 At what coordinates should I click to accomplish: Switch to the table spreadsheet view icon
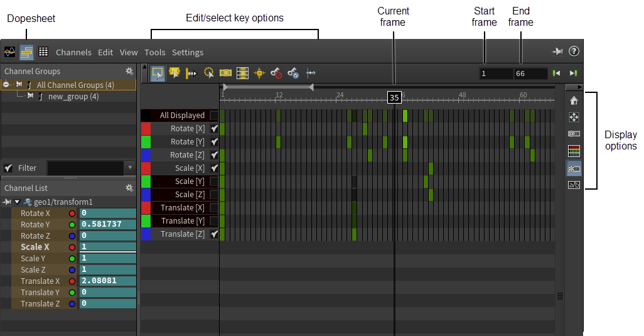(43, 51)
